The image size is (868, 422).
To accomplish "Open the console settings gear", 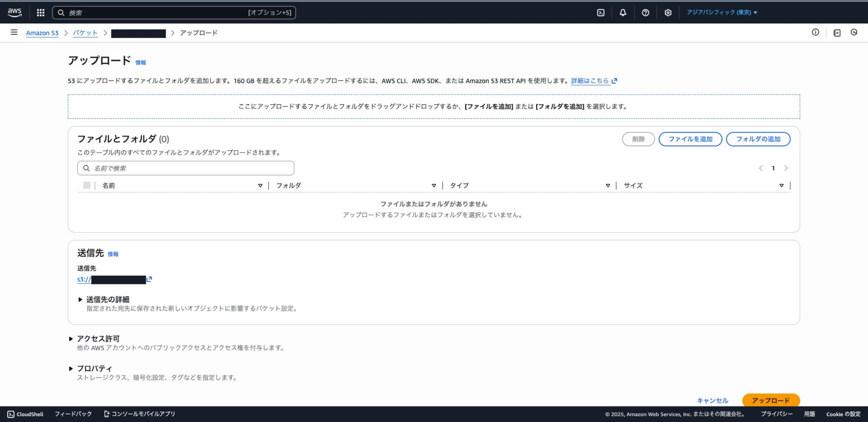I will pos(668,13).
